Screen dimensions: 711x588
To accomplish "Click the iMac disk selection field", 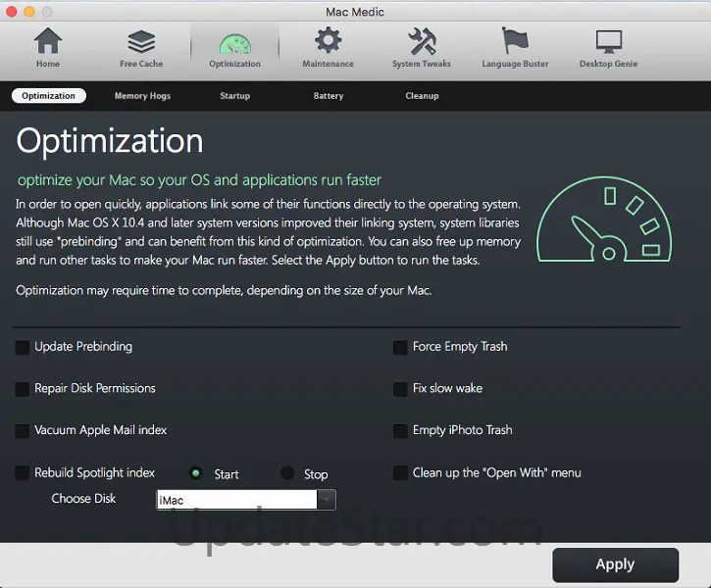I will point(235,500).
